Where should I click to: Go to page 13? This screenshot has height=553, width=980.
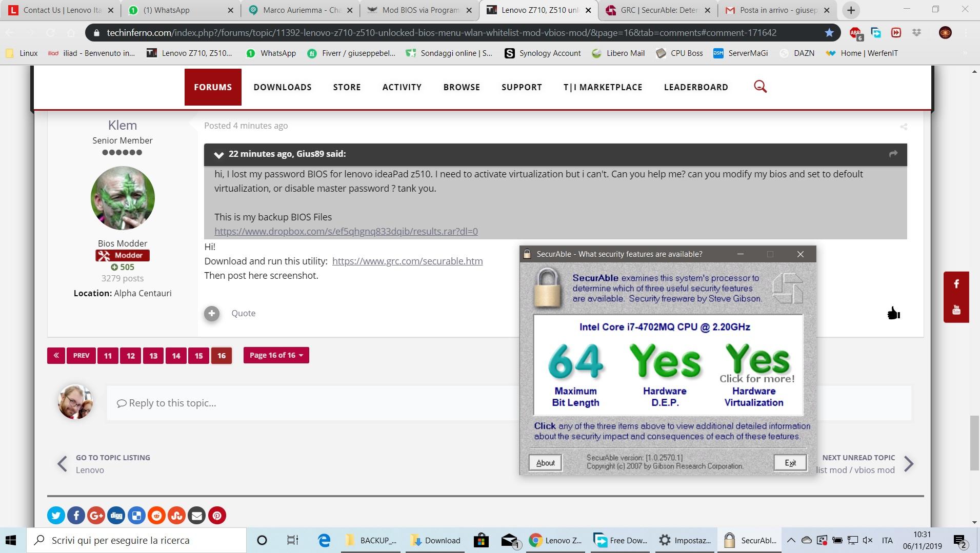[x=153, y=356]
